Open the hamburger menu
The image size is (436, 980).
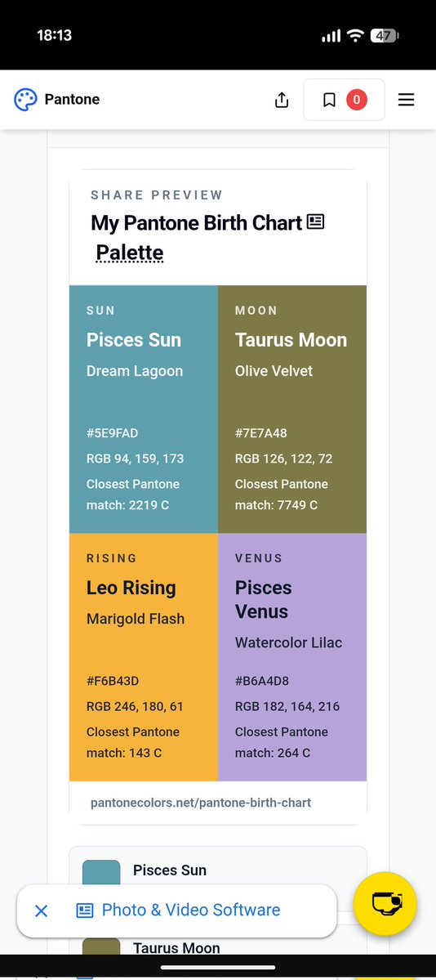tap(406, 100)
